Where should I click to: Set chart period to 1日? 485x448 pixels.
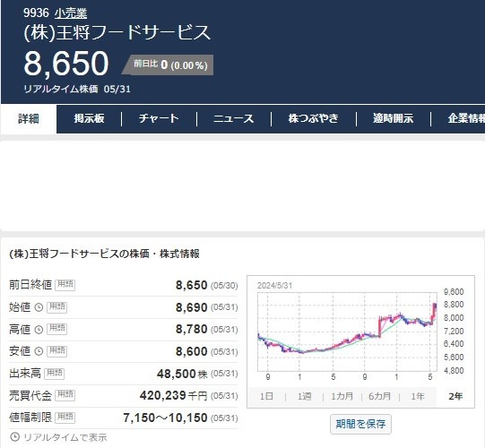[266, 396]
